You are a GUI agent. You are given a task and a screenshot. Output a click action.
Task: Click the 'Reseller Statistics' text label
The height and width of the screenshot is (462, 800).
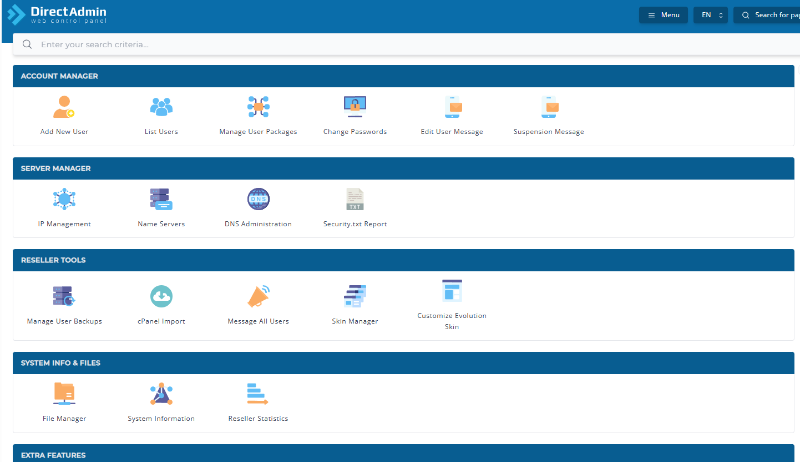(258, 419)
